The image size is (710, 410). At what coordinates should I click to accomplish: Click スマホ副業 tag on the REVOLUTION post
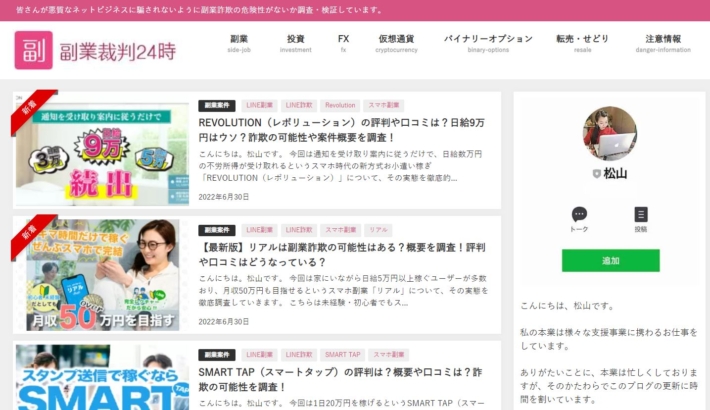coord(384,106)
